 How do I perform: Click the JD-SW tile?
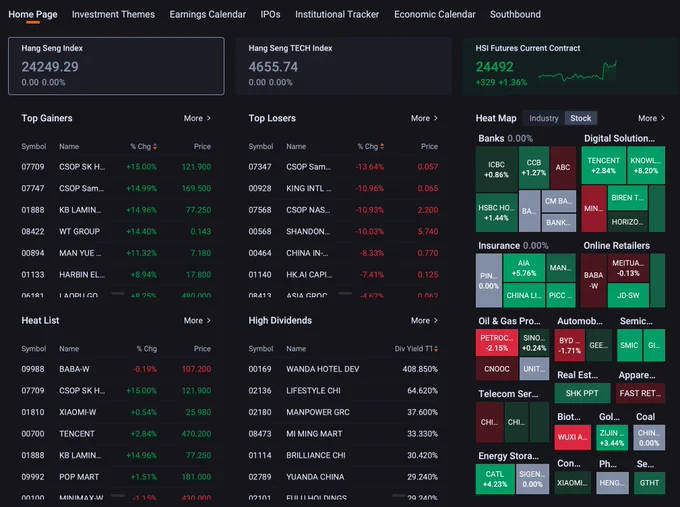[628, 295]
